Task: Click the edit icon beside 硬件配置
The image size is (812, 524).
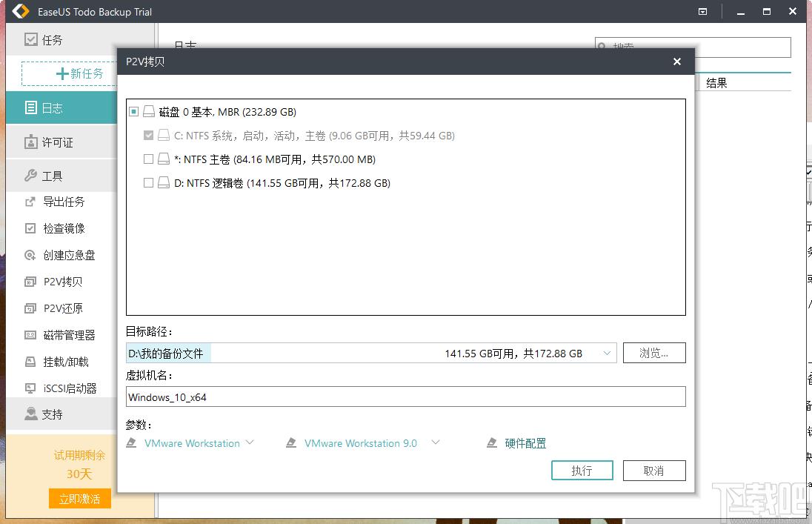Action: (x=492, y=443)
